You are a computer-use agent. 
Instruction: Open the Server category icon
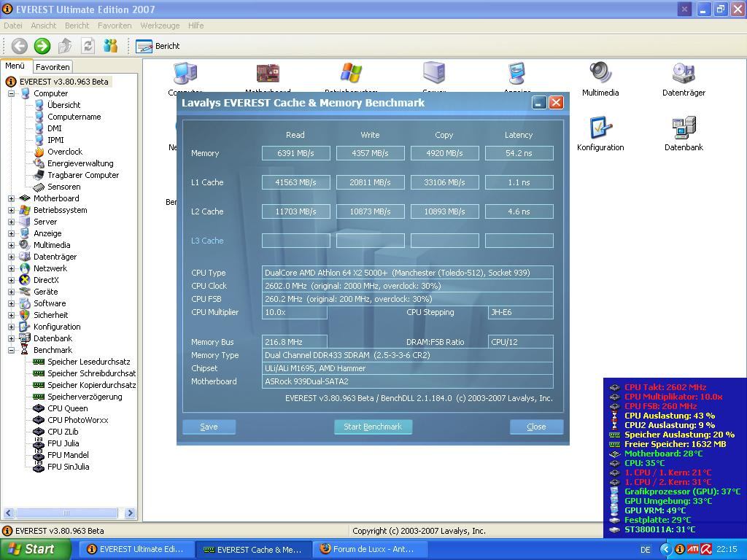tap(434, 74)
